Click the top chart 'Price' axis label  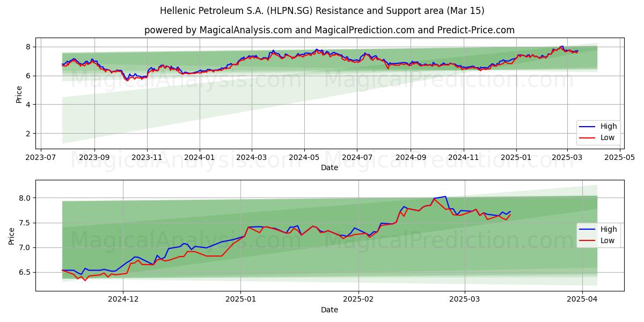pyautogui.click(x=19, y=93)
